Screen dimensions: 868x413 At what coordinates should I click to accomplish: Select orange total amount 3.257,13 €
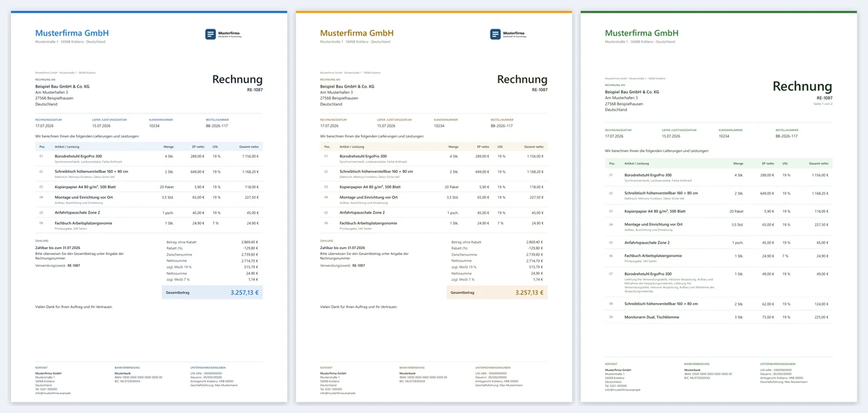point(529,293)
